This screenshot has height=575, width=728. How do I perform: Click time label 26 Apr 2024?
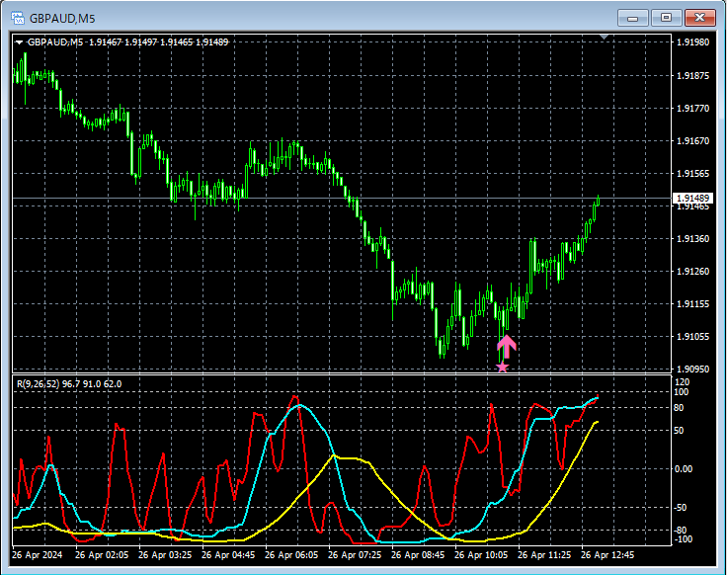point(38,555)
